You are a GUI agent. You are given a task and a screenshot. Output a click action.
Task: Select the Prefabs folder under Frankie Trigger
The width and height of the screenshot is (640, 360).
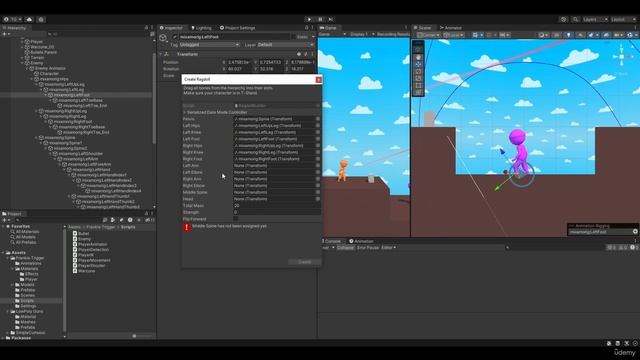28,290
